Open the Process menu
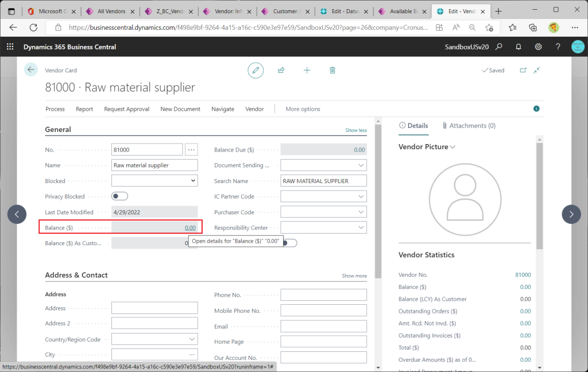588x372 pixels. click(x=55, y=109)
